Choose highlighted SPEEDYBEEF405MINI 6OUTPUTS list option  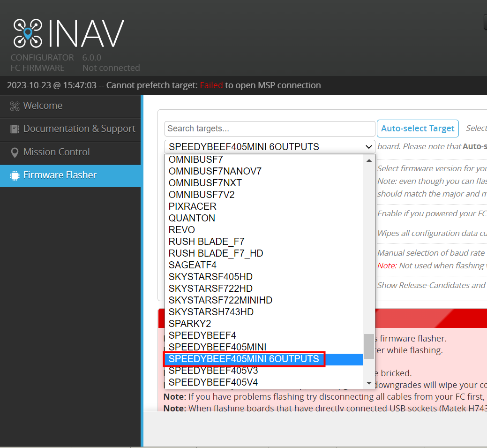264,359
